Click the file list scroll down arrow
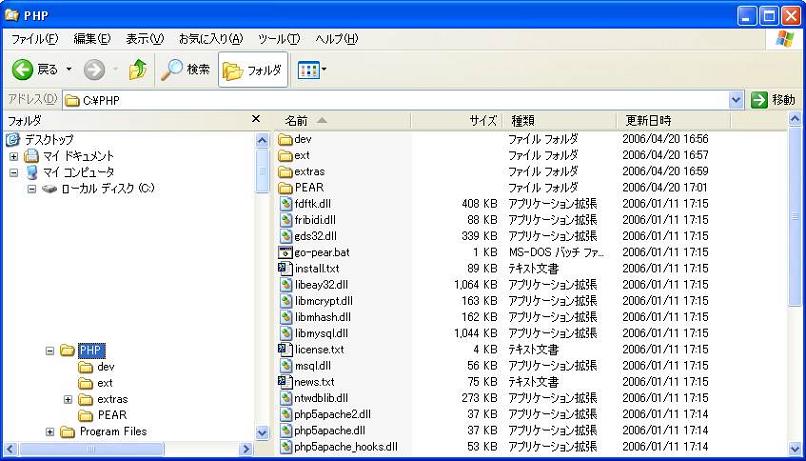The image size is (806, 461). click(795, 449)
